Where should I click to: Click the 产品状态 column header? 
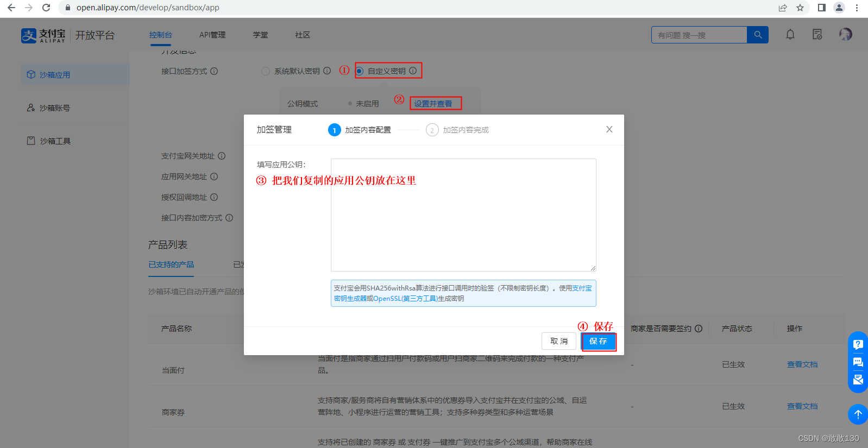click(737, 329)
